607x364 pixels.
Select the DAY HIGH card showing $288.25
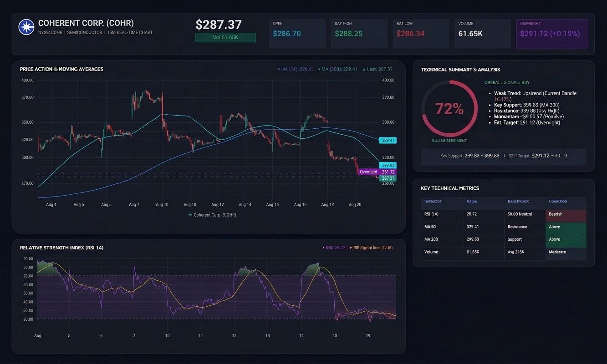[x=359, y=34]
